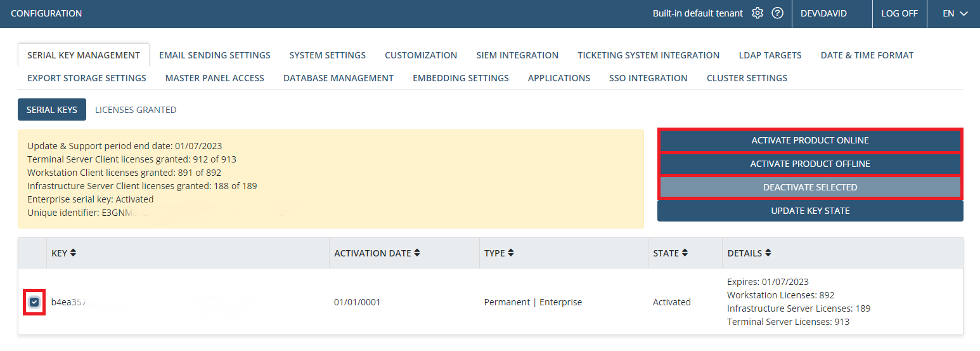Log off using the top bar link
This screenshot has height=351, width=980.
(x=899, y=13)
